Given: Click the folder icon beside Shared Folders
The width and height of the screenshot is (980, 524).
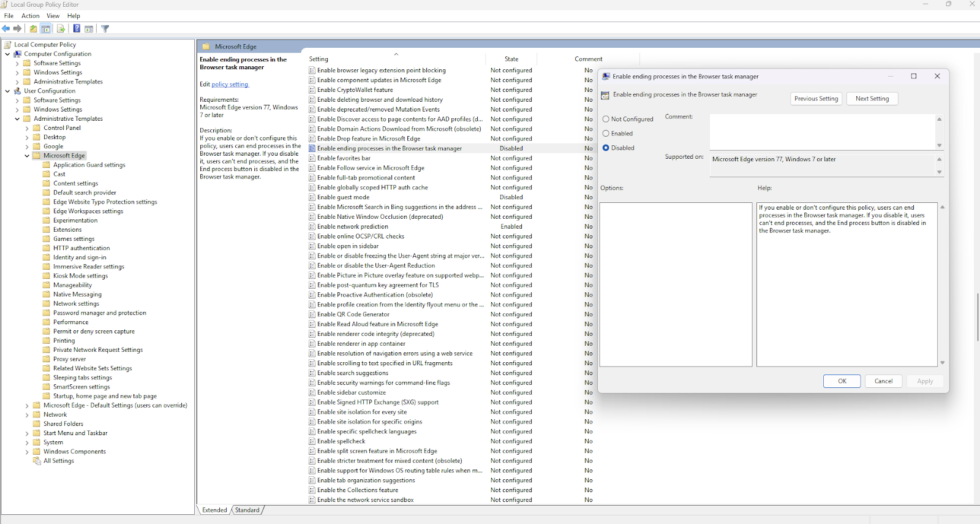Looking at the screenshot, I should pyautogui.click(x=37, y=423).
